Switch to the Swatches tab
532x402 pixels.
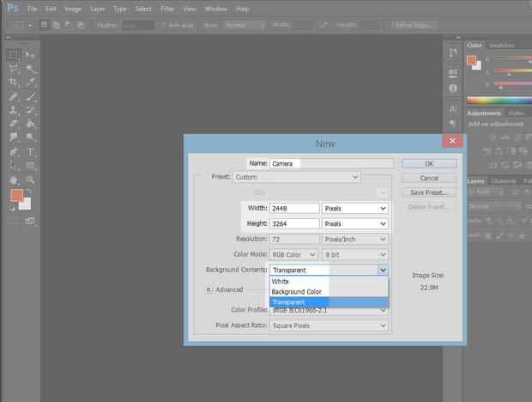502,45
